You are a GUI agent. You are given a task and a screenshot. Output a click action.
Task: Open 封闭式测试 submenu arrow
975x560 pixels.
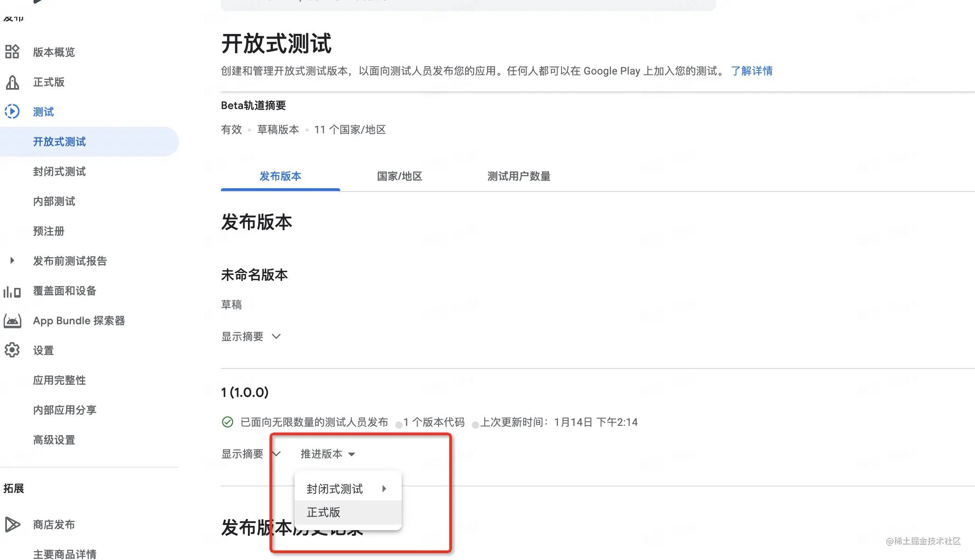tap(385, 488)
